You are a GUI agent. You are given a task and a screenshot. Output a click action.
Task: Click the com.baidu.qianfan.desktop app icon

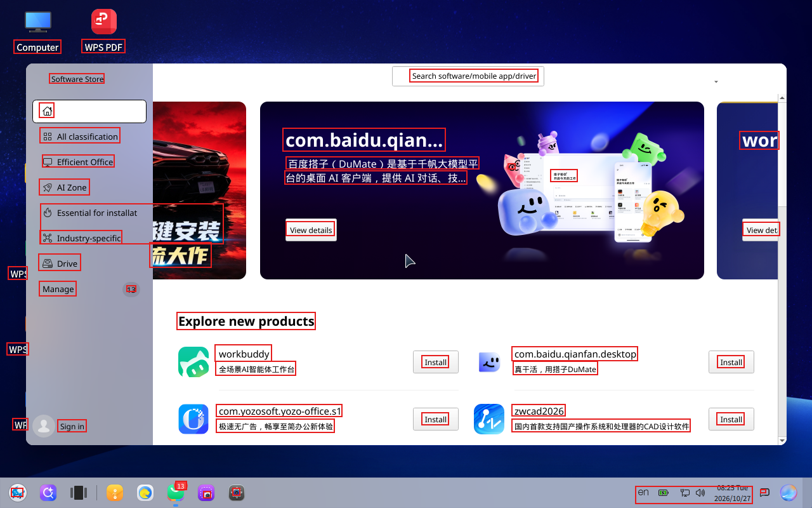(x=489, y=362)
